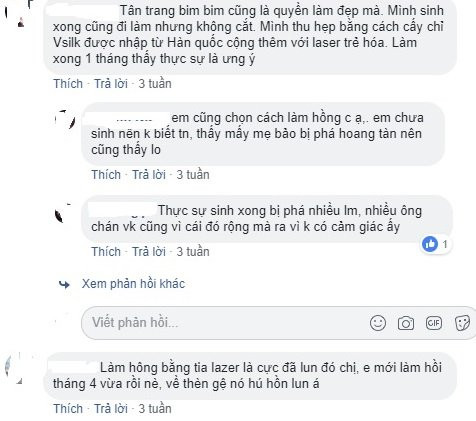This screenshot has width=476, height=421.
Task: Attach a photo using the camera icon
Action: (x=406, y=323)
